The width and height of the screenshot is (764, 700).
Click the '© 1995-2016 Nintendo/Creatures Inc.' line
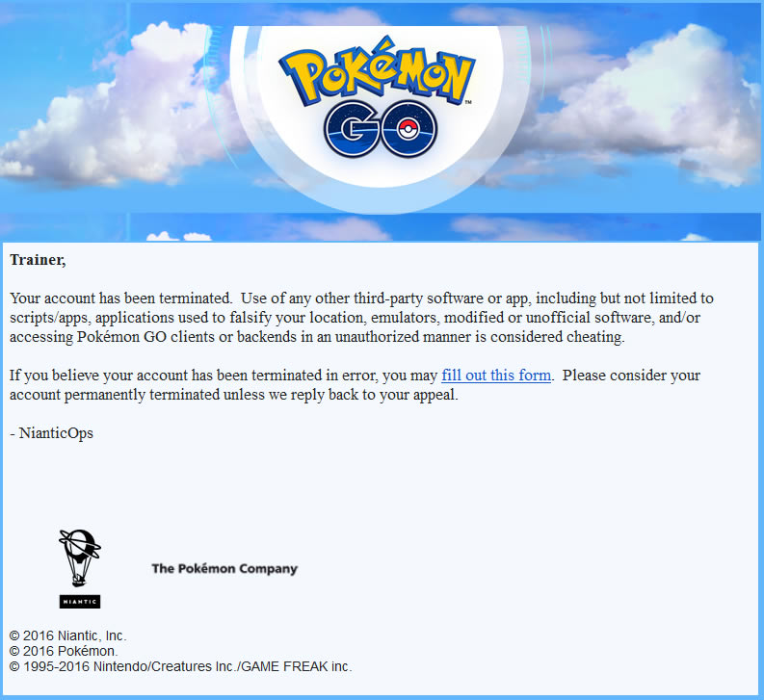pyautogui.click(x=180, y=666)
